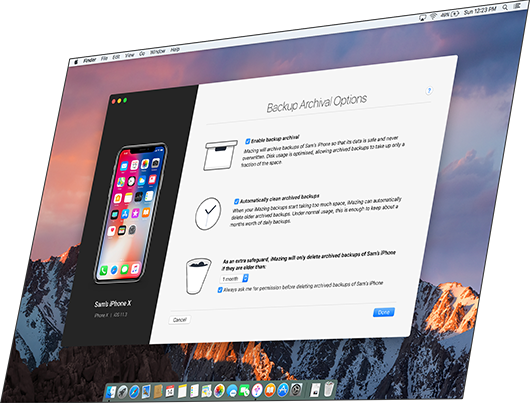
Task: Open the Apple menu
Action: click(76, 62)
